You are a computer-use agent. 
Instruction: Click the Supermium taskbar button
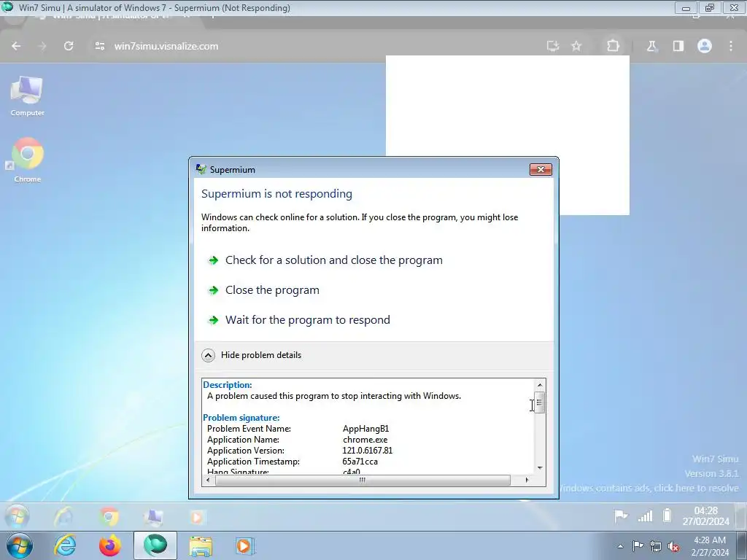point(155,545)
